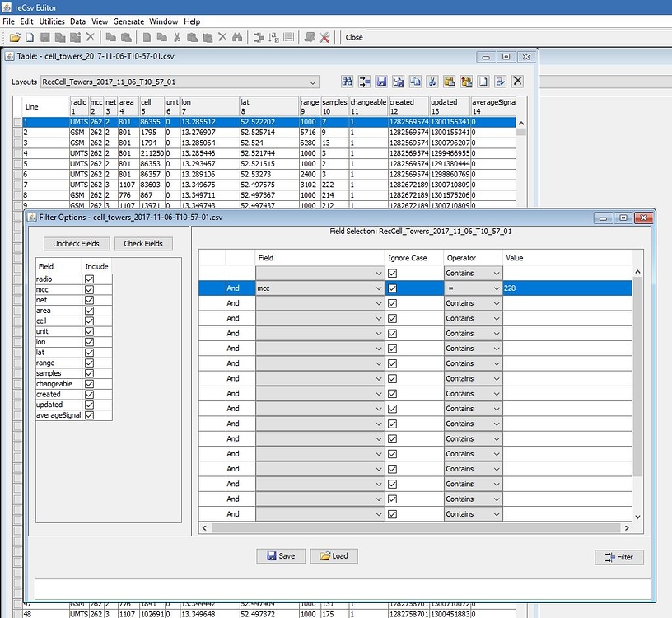Select the Cut scissors icon on the table toolbar
The width and height of the screenshot is (672, 618).
click(x=431, y=81)
